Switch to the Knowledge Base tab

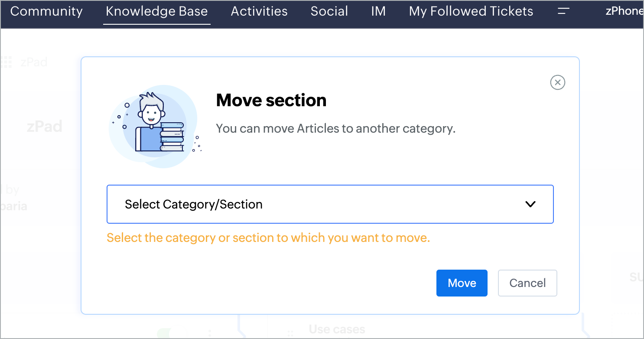click(x=156, y=11)
